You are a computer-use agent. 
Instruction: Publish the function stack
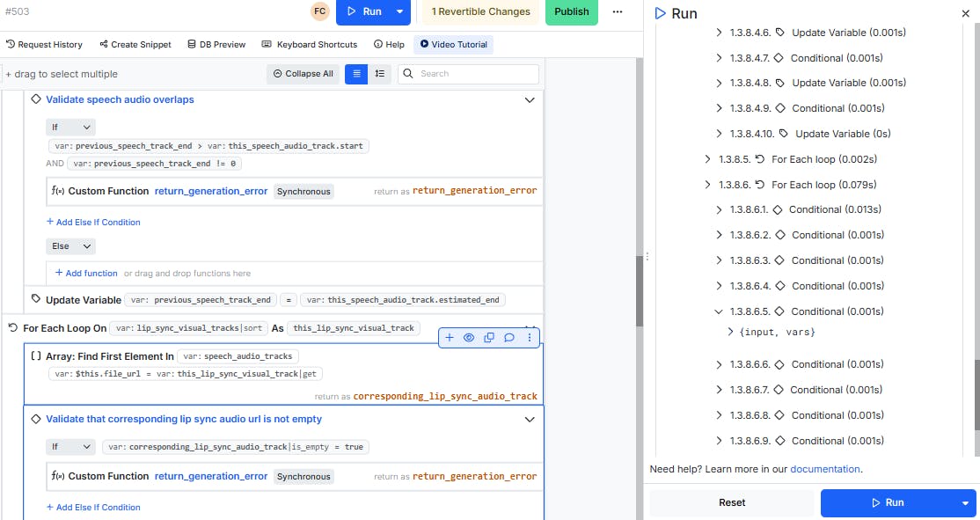click(x=571, y=11)
